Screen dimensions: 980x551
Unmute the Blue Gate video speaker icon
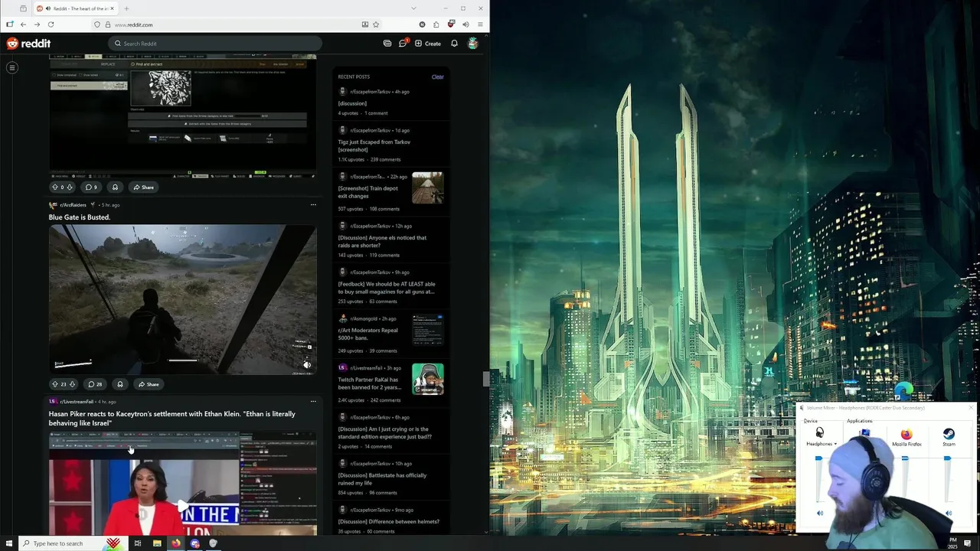[x=306, y=365]
